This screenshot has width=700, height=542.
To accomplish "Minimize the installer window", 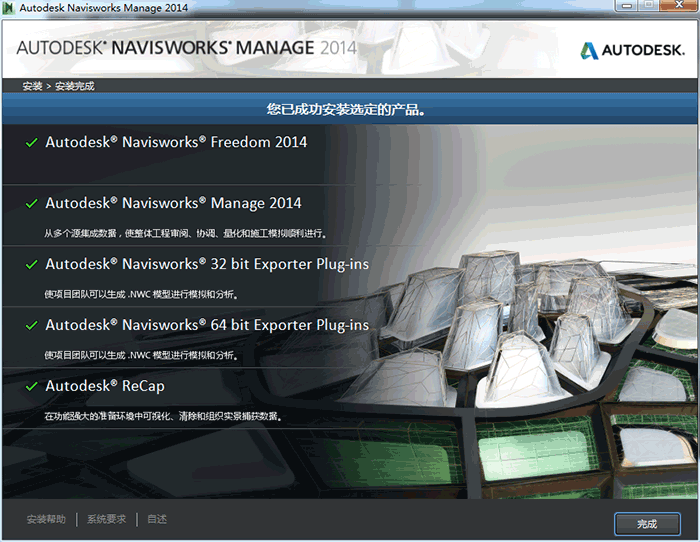I will [627, 6].
